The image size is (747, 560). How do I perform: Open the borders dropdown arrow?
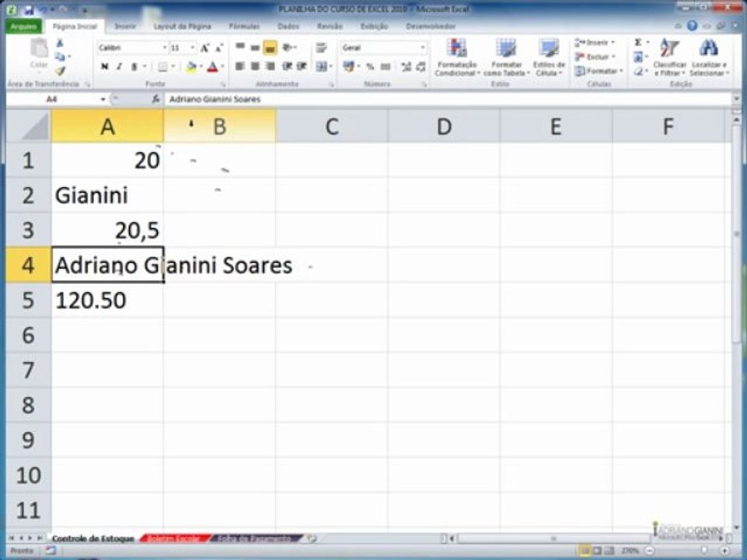173,67
